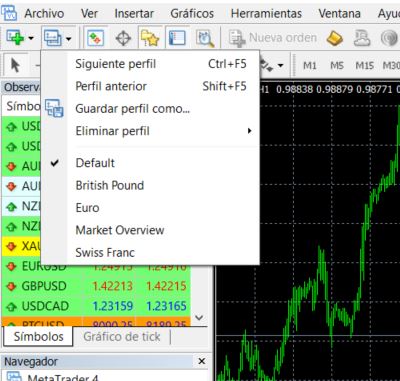Screen dimensions: 400x381
Task: Close the Navegador panel
Action: tap(202, 361)
